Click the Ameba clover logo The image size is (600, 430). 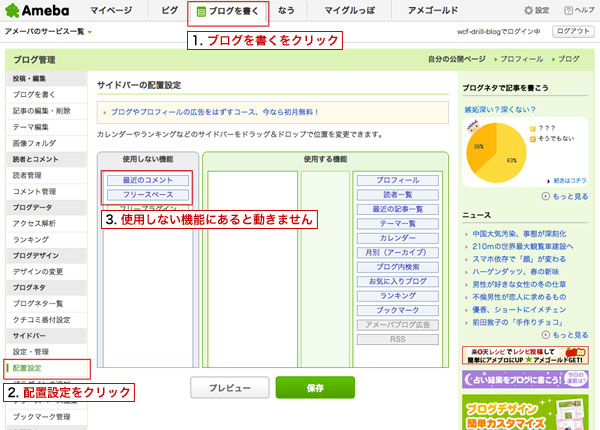click(12, 10)
